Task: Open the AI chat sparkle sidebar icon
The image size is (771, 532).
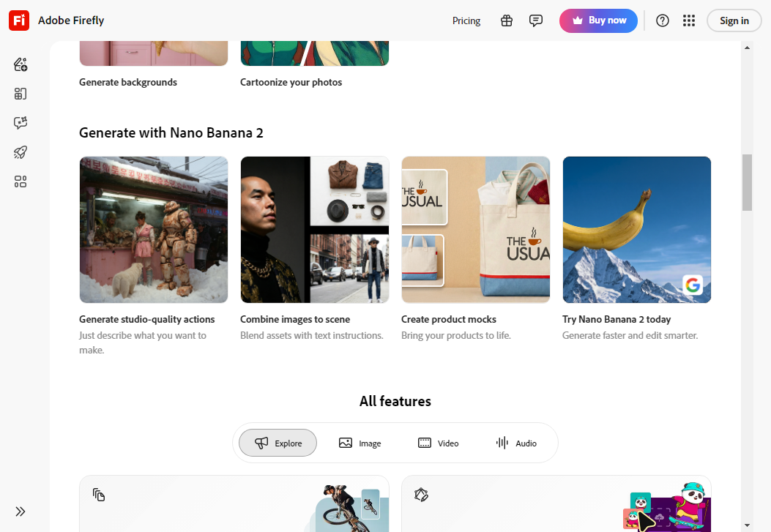Action: [21, 123]
